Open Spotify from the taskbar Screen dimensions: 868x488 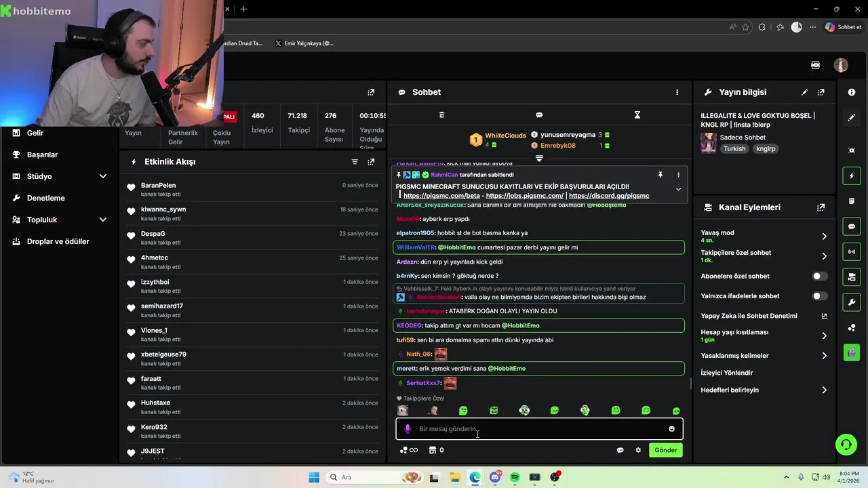tap(515, 477)
